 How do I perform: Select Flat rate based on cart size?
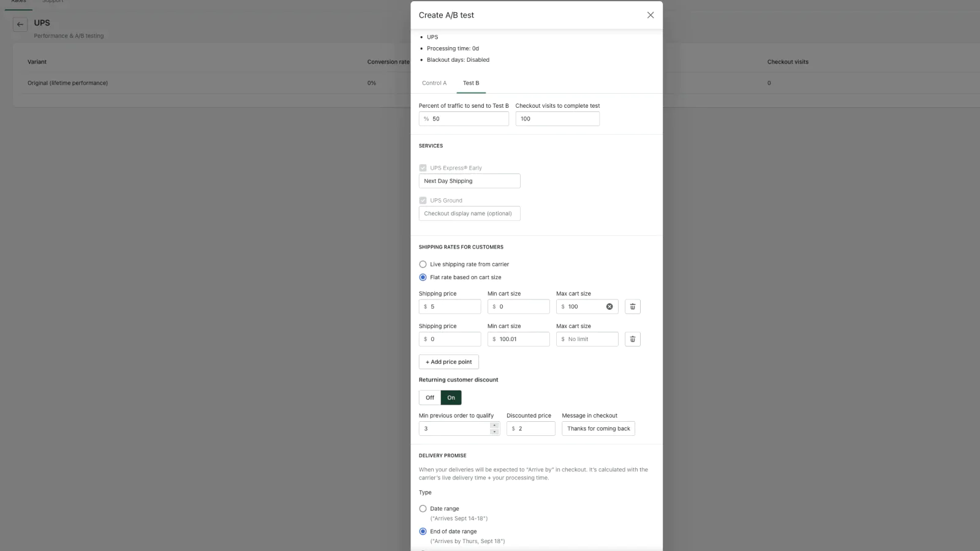[x=423, y=277]
